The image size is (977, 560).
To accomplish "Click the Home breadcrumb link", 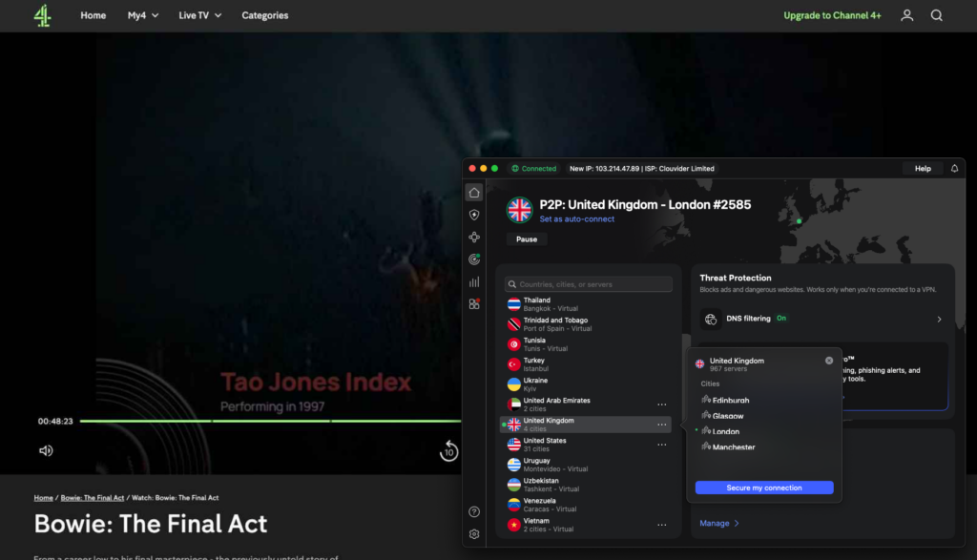I will pyautogui.click(x=43, y=498).
